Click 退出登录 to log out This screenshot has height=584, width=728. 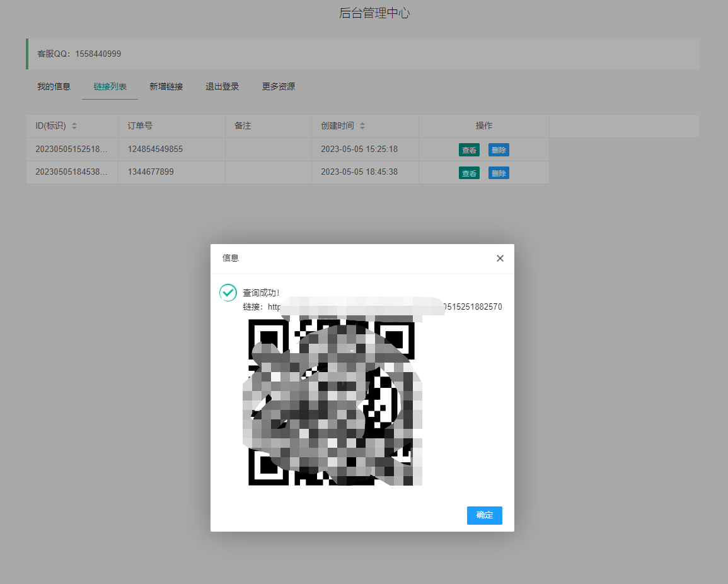click(x=222, y=86)
